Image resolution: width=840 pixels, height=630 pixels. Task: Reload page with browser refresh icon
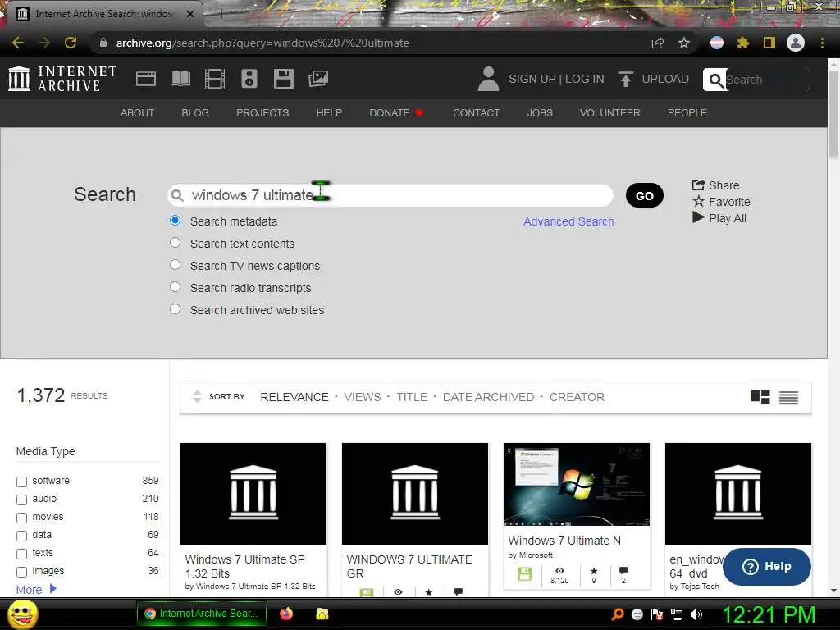click(71, 43)
